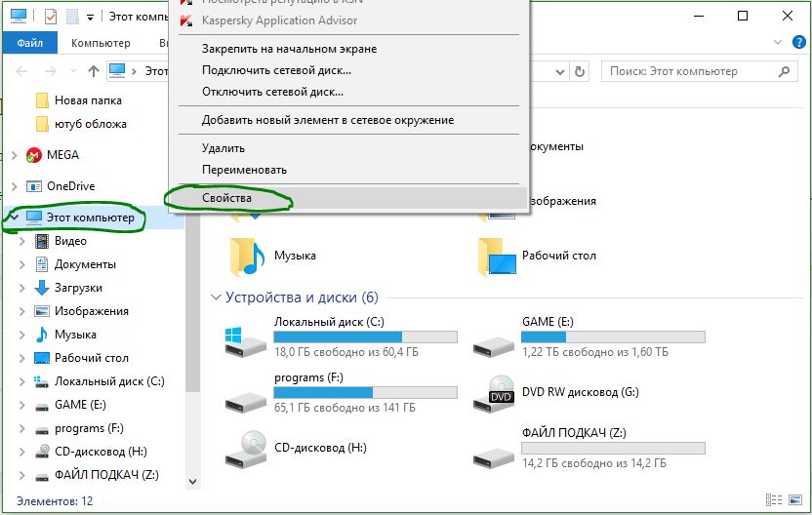812x515 pixels.
Task: Switch to large icons view in status bar
Action: point(794,500)
